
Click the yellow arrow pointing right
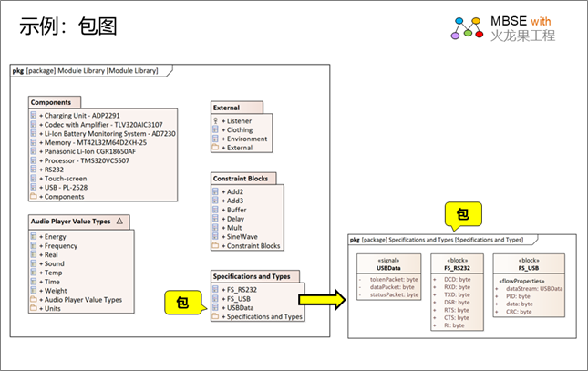323,297
